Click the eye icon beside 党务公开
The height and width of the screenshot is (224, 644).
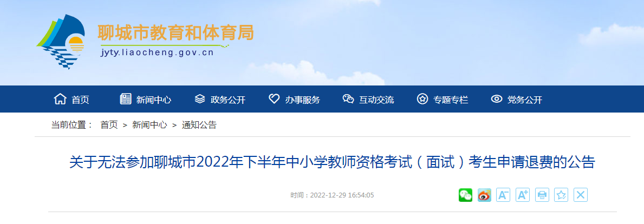[x=497, y=99]
